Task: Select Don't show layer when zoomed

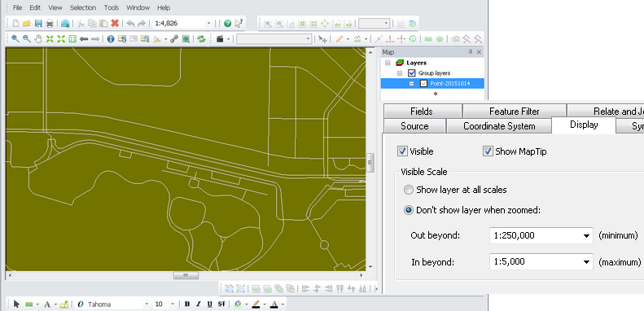Action: [408, 210]
